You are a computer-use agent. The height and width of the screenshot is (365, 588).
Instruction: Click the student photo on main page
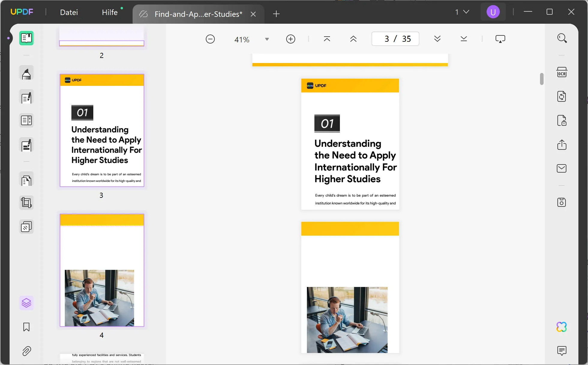(347, 320)
